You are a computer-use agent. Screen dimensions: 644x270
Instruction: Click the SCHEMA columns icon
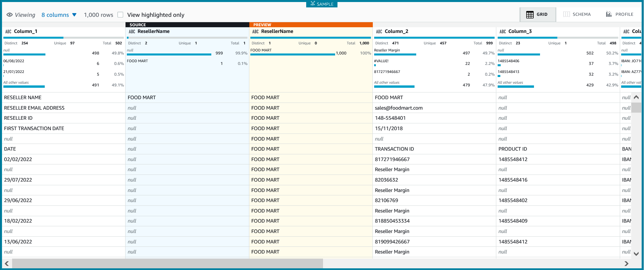pyautogui.click(x=567, y=14)
